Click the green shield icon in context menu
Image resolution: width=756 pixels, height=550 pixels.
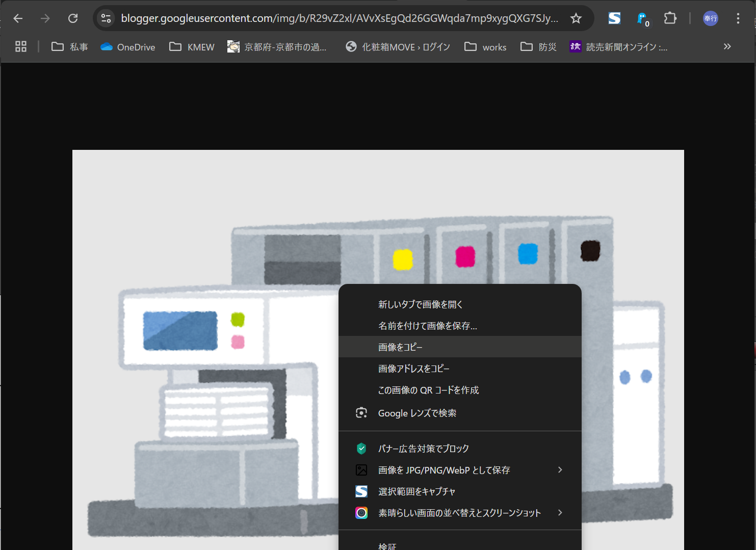(x=361, y=449)
